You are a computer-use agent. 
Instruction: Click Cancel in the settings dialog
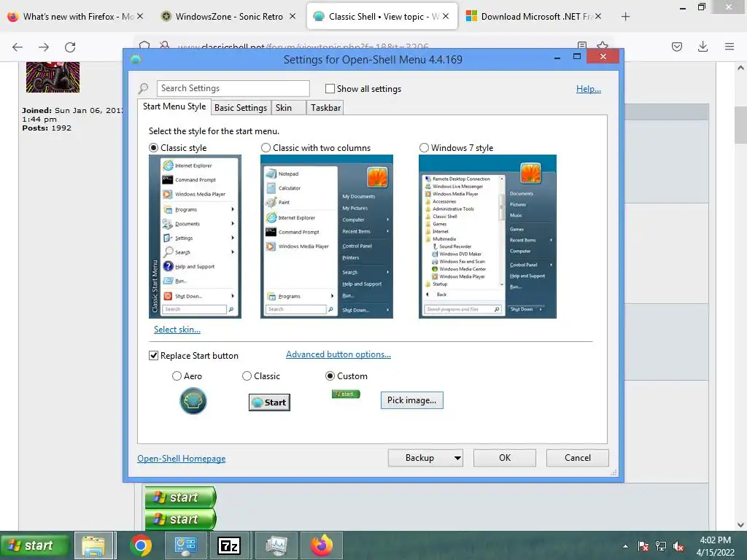point(578,458)
